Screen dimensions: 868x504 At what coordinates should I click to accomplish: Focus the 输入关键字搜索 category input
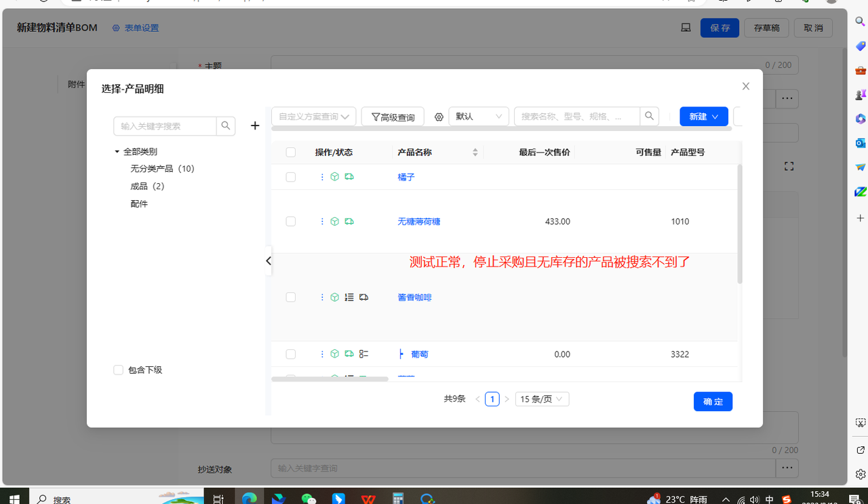tap(165, 126)
